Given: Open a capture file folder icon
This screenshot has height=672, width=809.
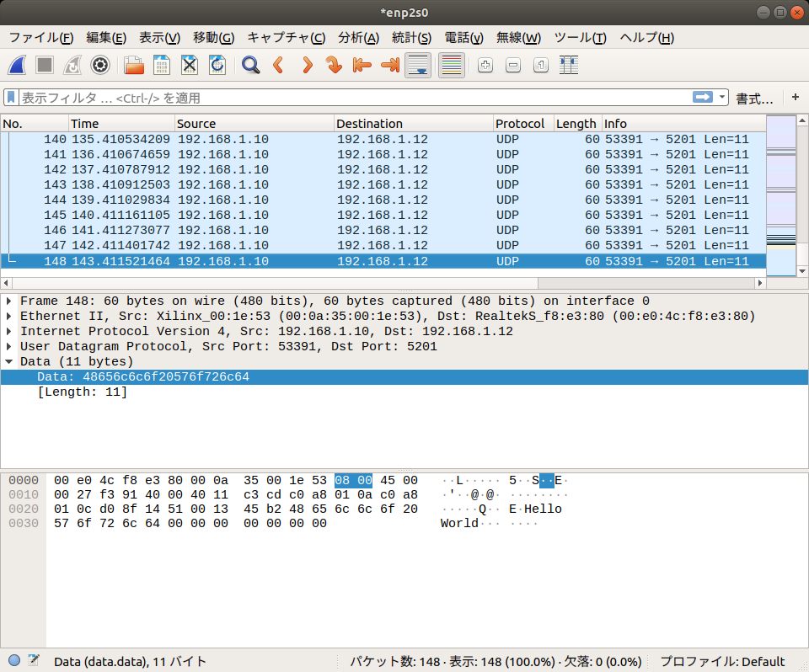Looking at the screenshot, I should 134,65.
